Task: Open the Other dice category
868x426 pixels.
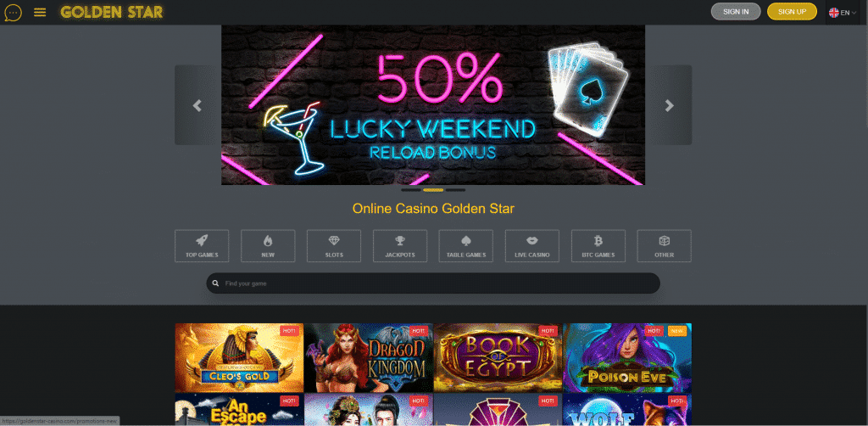Action: [x=665, y=246]
